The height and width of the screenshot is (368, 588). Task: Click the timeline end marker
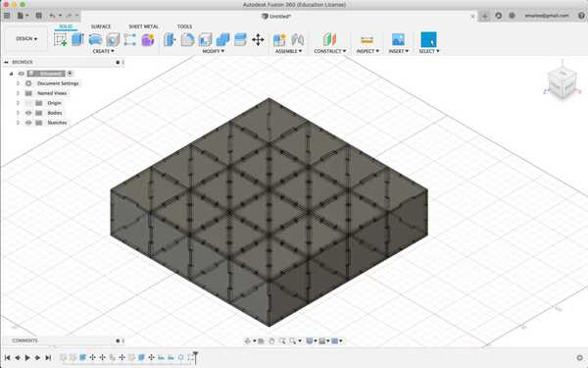195,357
